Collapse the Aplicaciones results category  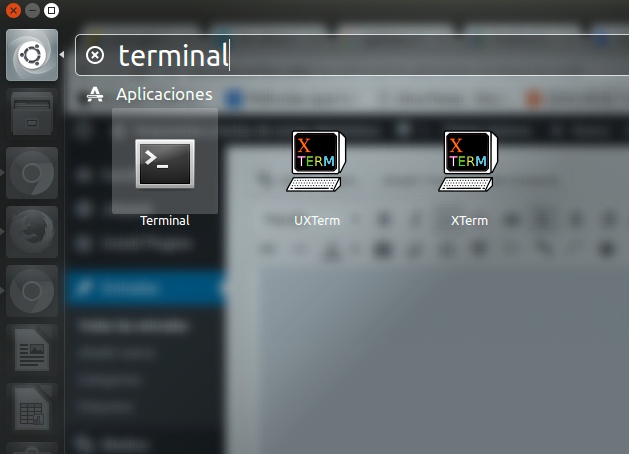coord(164,95)
